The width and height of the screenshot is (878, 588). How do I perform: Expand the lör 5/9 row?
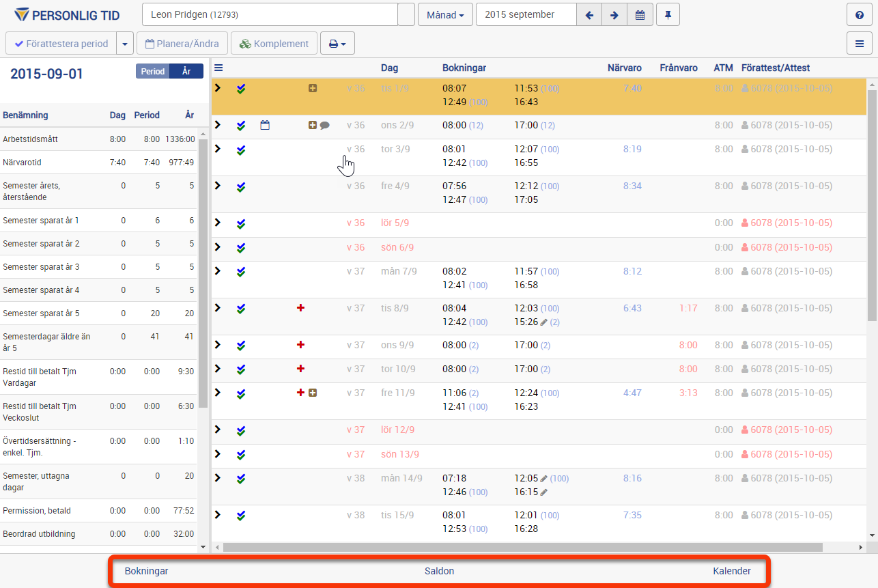(x=218, y=222)
